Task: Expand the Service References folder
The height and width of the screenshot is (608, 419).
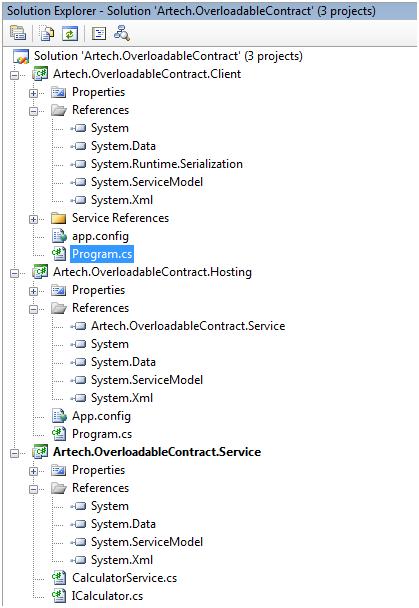Action: tap(33, 219)
